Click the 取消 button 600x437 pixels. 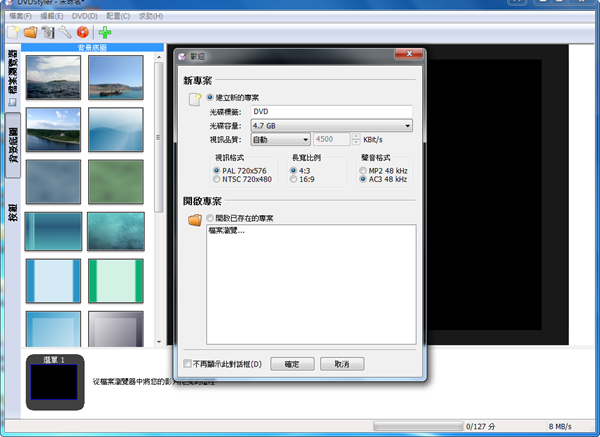click(342, 364)
